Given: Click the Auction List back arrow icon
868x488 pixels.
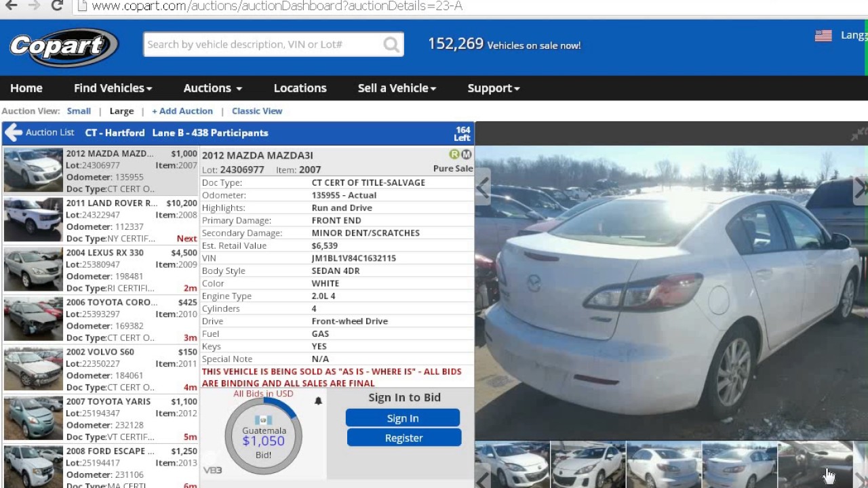Looking at the screenshot, I should click(x=14, y=133).
